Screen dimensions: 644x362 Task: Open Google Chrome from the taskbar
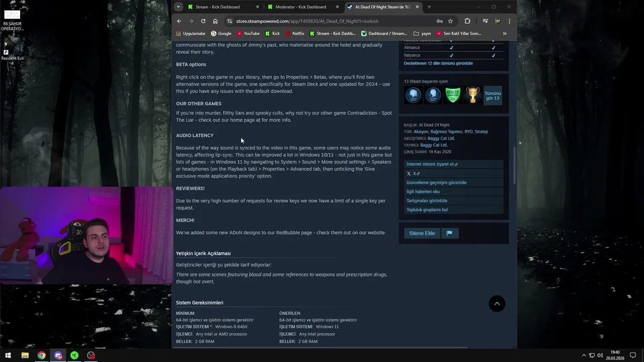(41, 355)
